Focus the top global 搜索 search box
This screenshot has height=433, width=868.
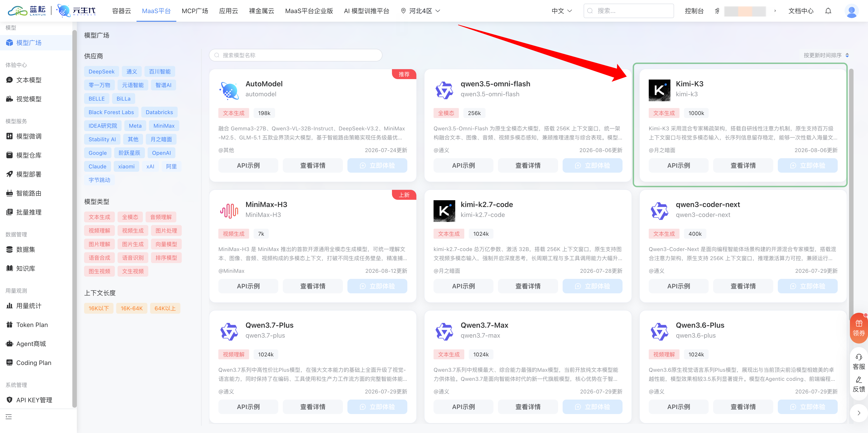[628, 11]
